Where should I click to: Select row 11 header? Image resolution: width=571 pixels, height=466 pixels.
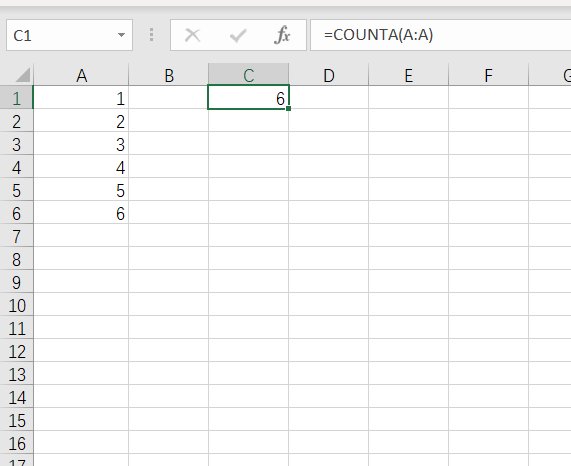coord(16,327)
